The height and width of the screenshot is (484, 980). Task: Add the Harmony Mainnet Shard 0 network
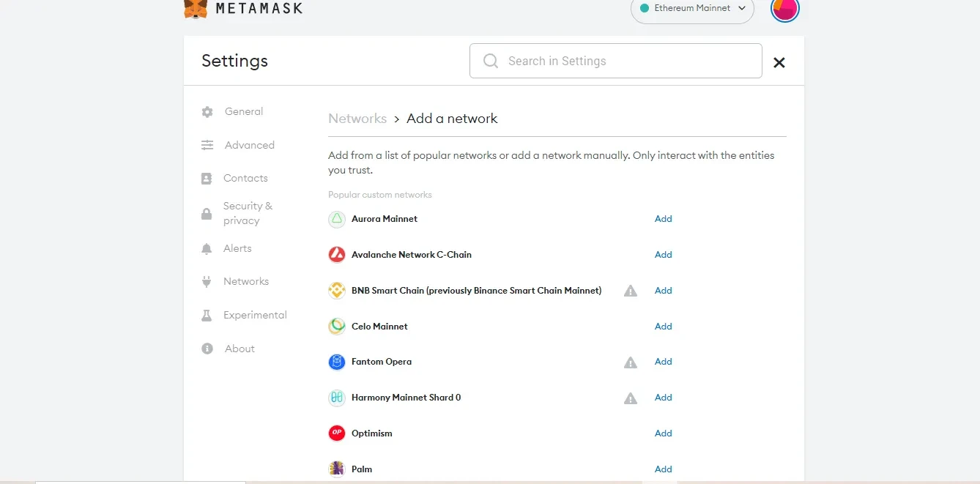662,397
